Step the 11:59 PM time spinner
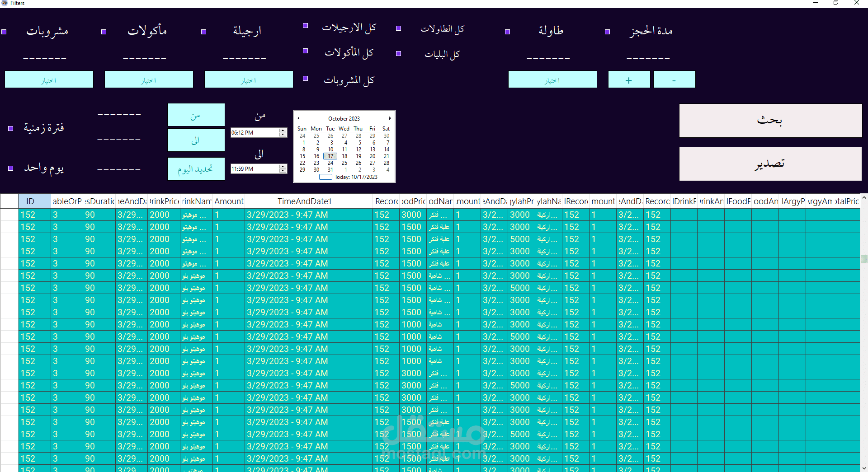This screenshot has height=472, width=868. (x=283, y=169)
